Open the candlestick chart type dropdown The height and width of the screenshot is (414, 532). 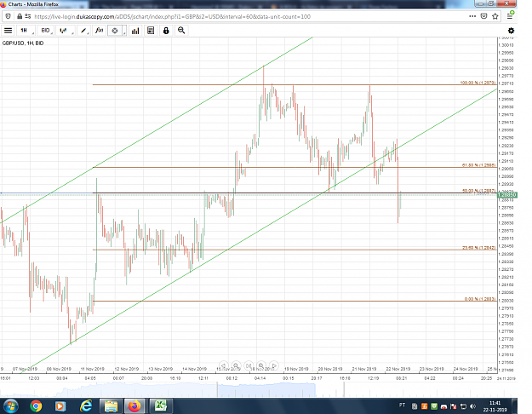point(65,31)
